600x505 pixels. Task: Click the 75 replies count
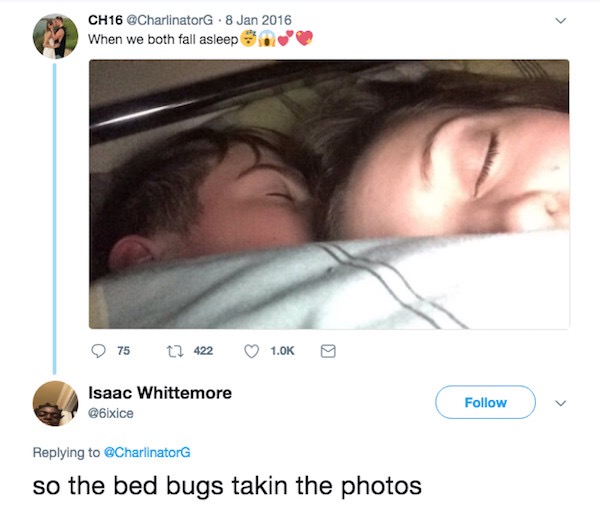point(124,351)
